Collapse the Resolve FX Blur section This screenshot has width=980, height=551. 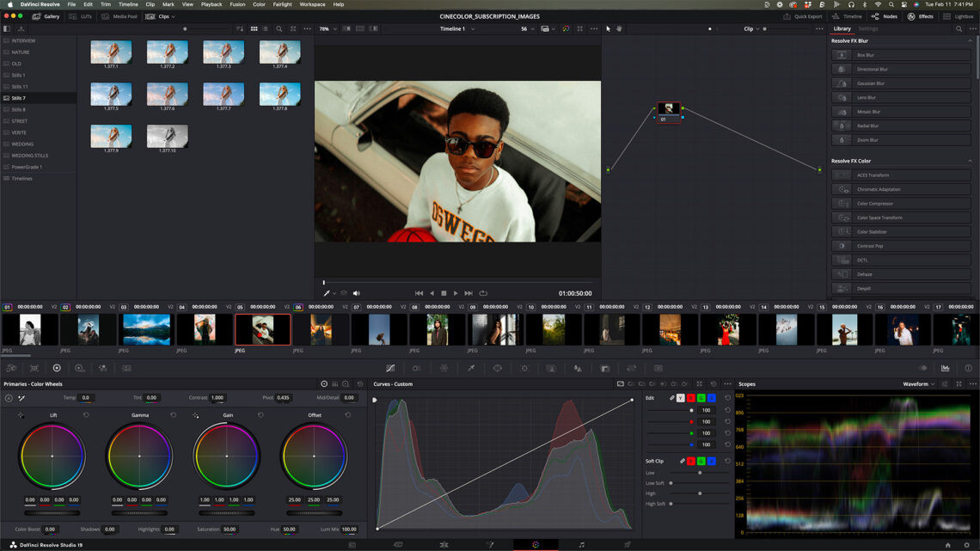(x=971, y=40)
